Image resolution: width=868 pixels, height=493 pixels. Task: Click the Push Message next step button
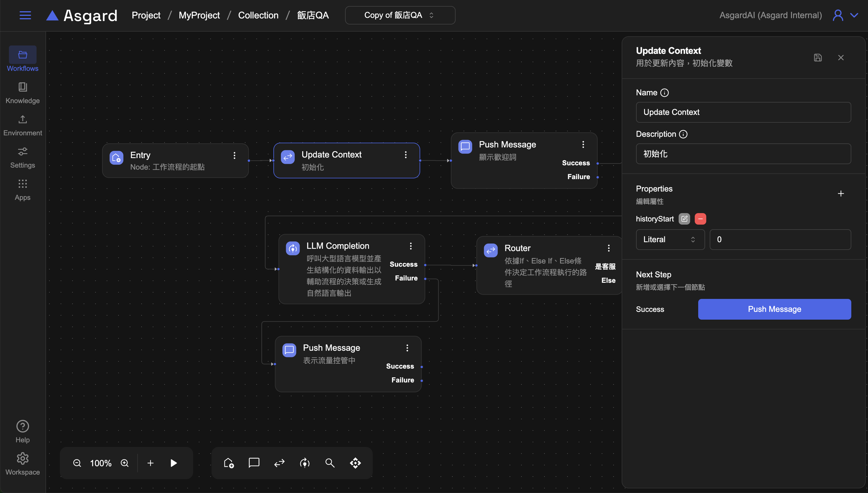[x=774, y=309]
